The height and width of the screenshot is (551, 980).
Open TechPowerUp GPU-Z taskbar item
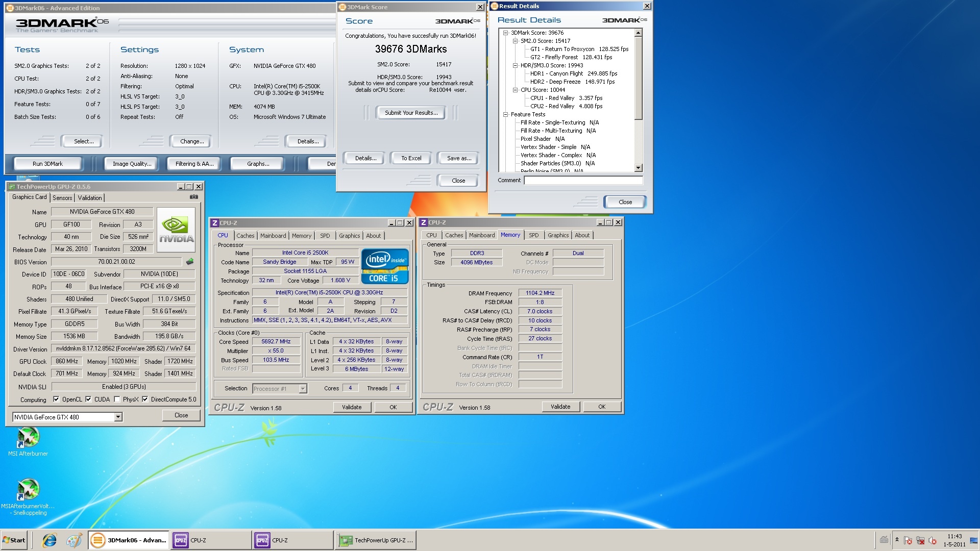(x=376, y=540)
